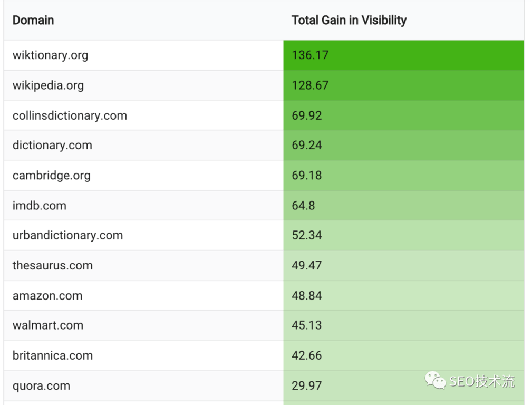
Task: Click the Domain column header
Action: 33,21
